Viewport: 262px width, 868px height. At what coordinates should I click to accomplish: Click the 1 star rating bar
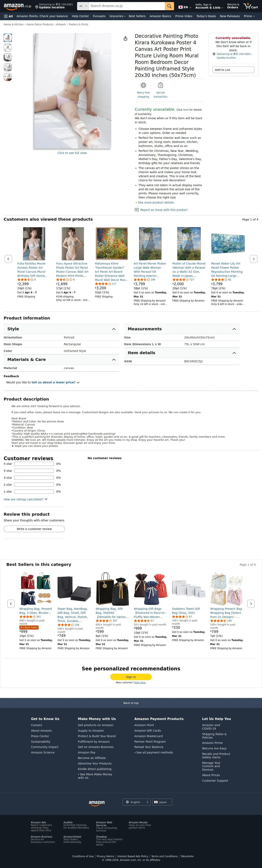34,492
